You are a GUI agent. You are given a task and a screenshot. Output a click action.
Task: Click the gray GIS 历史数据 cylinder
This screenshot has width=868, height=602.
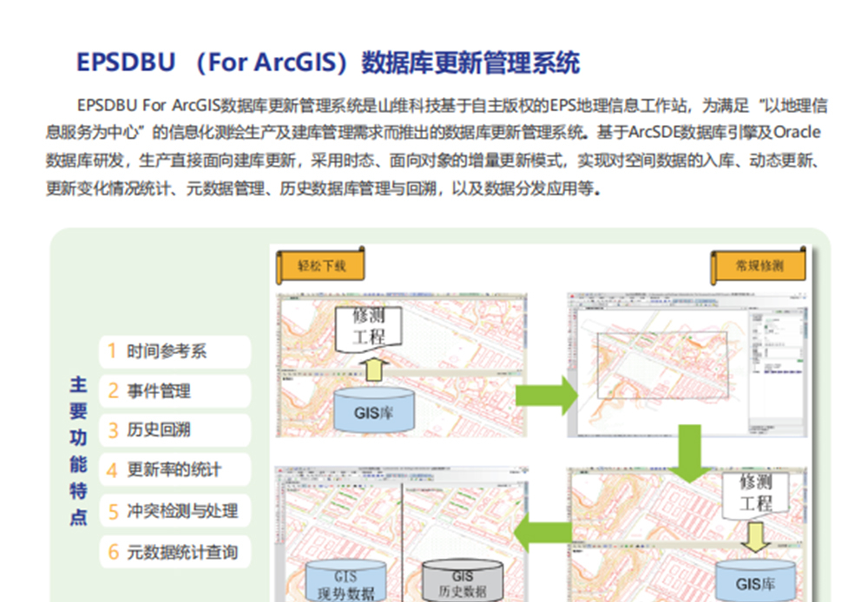tap(463, 581)
